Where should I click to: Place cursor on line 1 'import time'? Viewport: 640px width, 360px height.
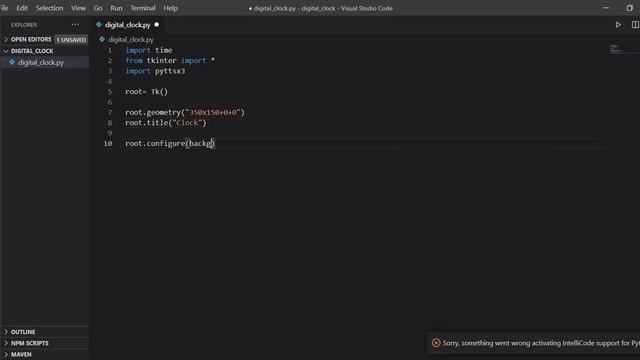pyautogui.click(x=149, y=50)
